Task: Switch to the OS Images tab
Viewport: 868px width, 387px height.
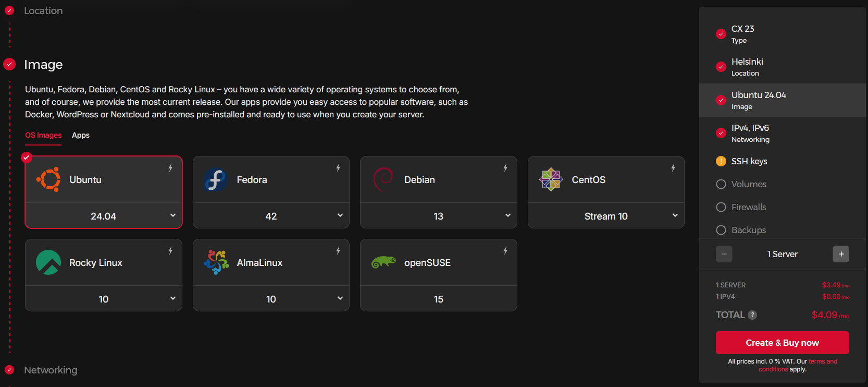Action: coord(43,135)
